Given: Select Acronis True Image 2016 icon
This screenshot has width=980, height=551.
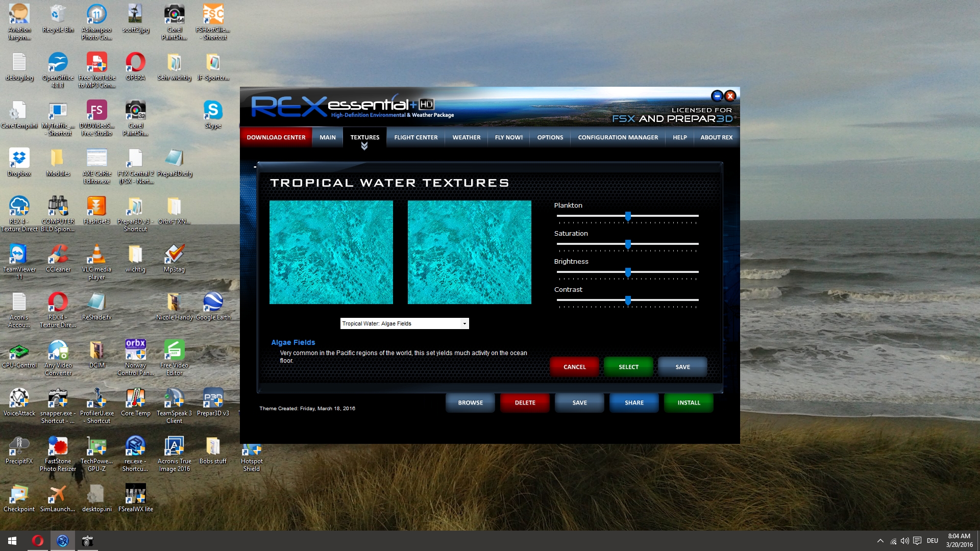Looking at the screenshot, I should (x=174, y=454).
